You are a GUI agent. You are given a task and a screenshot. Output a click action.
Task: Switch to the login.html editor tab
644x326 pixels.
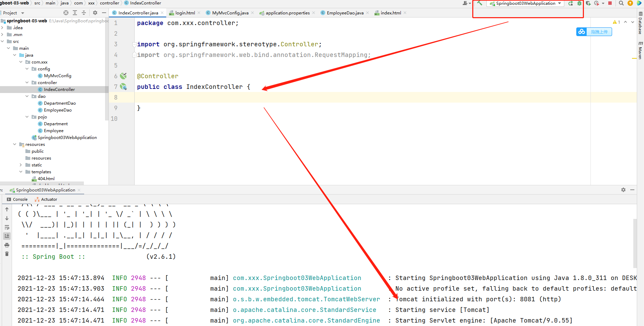[x=185, y=13]
